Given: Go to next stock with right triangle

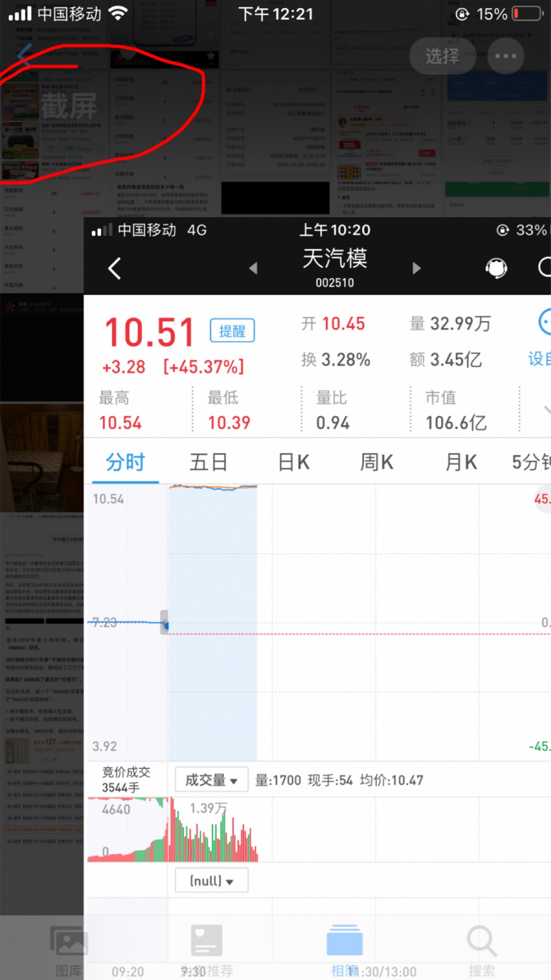Looking at the screenshot, I should pos(416,268).
